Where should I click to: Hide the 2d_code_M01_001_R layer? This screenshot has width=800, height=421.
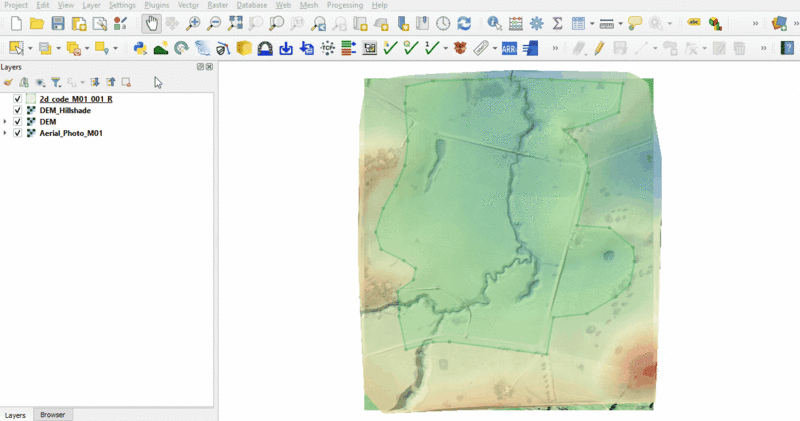tap(18, 99)
